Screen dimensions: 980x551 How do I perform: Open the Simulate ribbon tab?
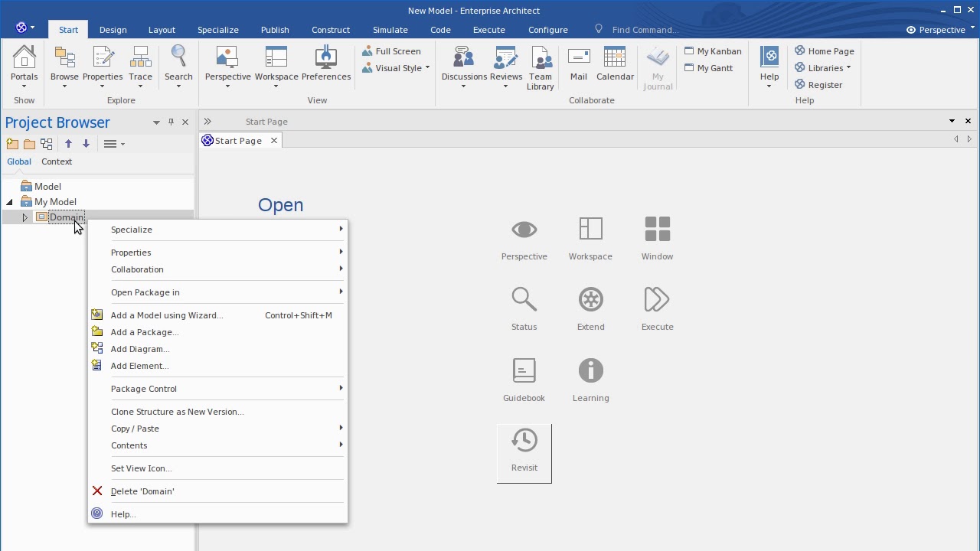click(390, 30)
